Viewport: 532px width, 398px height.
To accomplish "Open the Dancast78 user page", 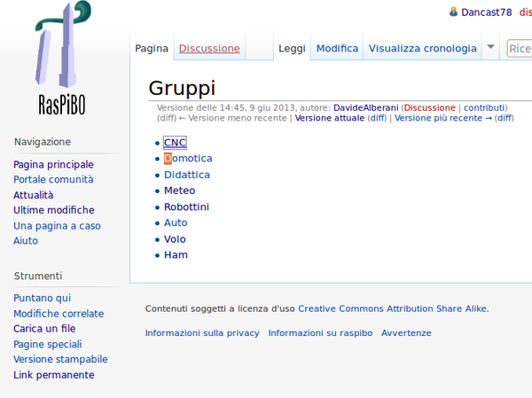I will 486,12.
